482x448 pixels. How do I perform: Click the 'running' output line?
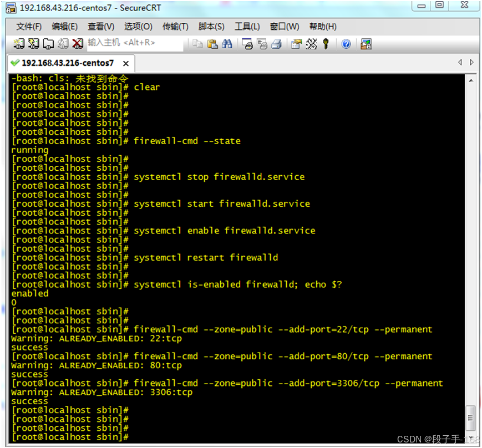click(30, 150)
